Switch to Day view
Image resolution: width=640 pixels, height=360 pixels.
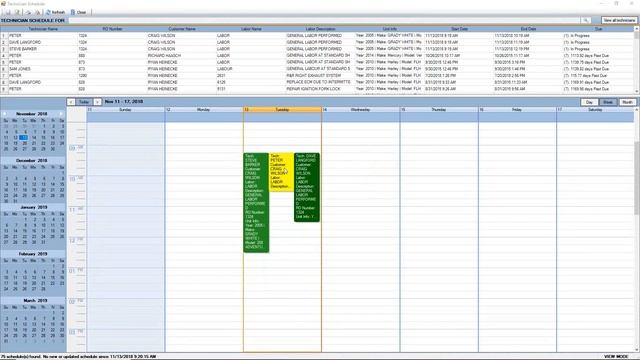click(589, 102)
